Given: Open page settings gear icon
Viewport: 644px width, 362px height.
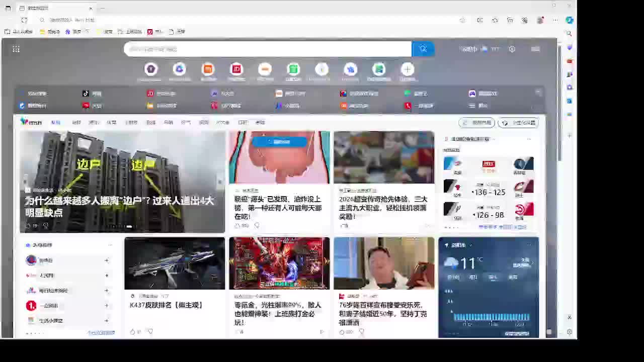Looking at the screenshot, I should point(512,49).
